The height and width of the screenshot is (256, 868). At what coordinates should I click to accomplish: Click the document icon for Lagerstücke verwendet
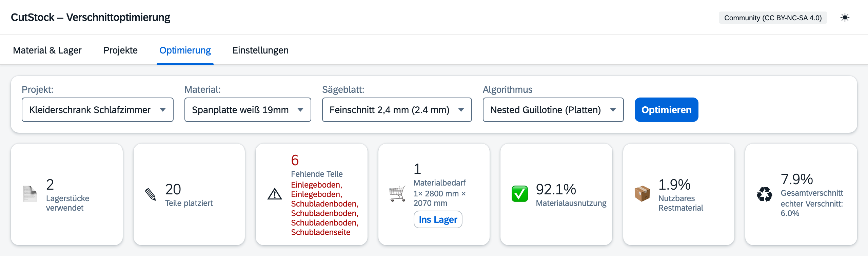tap(29, 194)
